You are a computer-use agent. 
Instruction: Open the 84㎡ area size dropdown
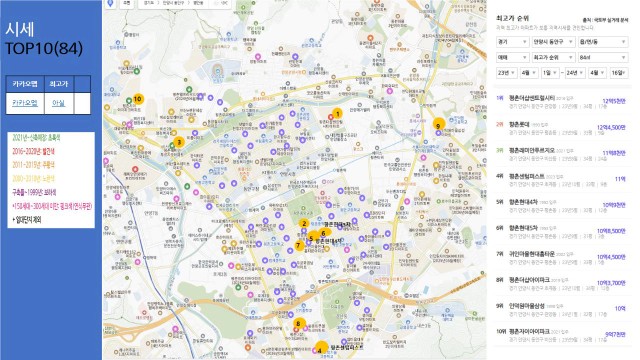(x=602, y=58)
